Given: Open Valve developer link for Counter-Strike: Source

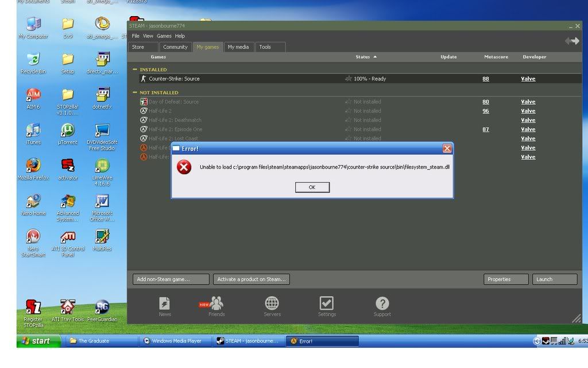Looking at the screenshot, I should 528,79.
